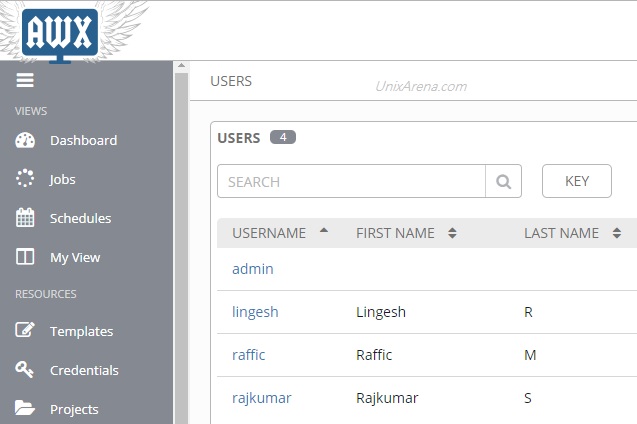Viewport: 637px width, 424px height.
Task: Click the AWX logo
Action: click(x=59, y=35)
